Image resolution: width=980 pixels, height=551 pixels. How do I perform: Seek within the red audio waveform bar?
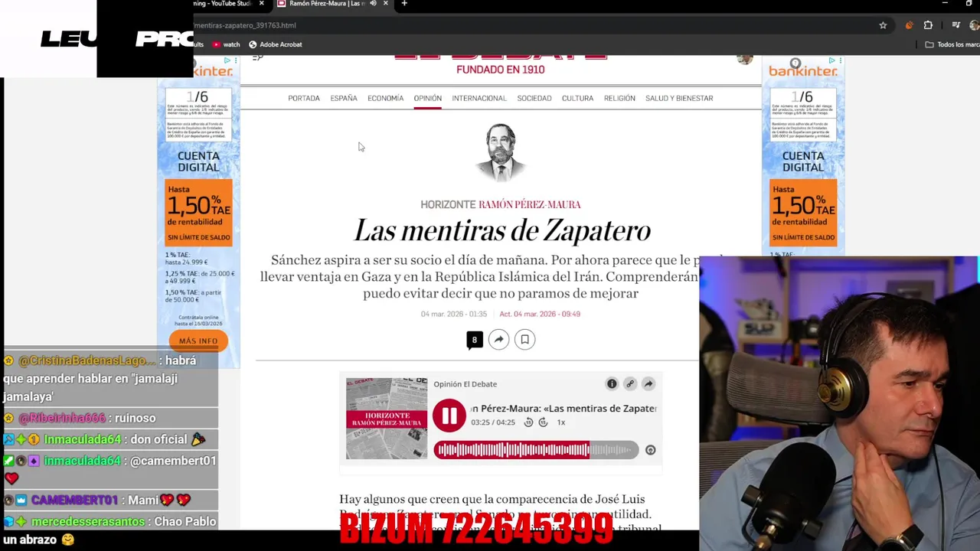click(536, 450)
